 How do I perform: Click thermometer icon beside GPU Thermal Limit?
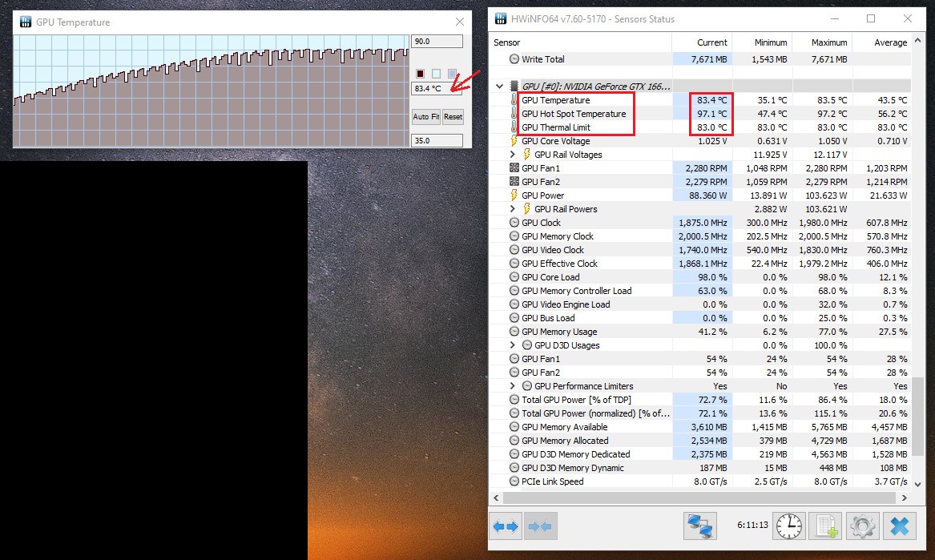pyautogui.click(x=514, y=127)
